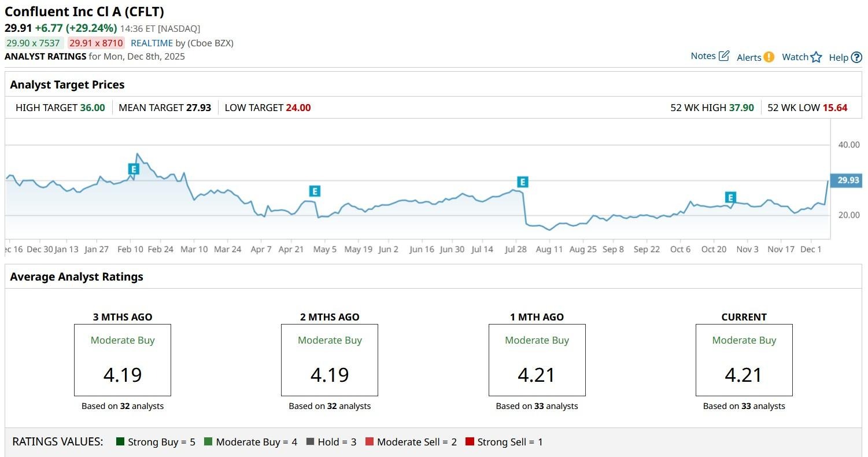Open the E earnings marker near Oct 20
Image resolution: width=868 pixels, height=457 pixels.
731,197
